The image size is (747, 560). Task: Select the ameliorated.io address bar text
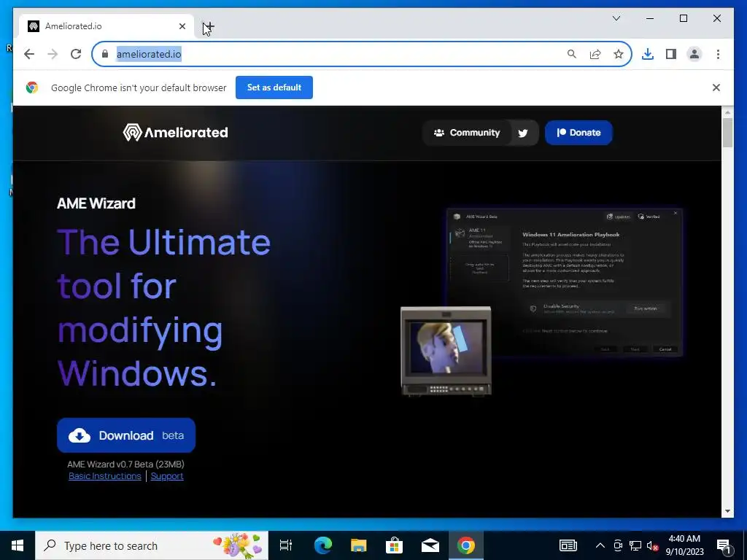149,54
